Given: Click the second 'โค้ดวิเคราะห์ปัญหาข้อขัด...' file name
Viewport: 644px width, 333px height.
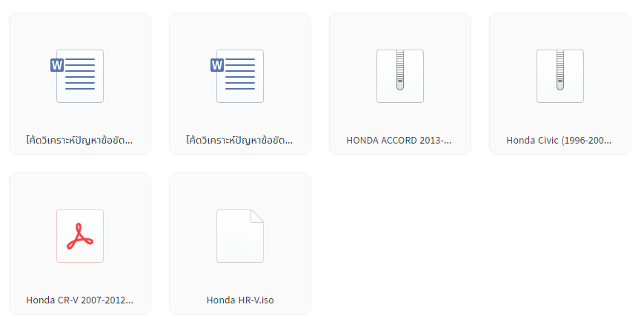Looking at the screenshot, I should click(239, 140).
